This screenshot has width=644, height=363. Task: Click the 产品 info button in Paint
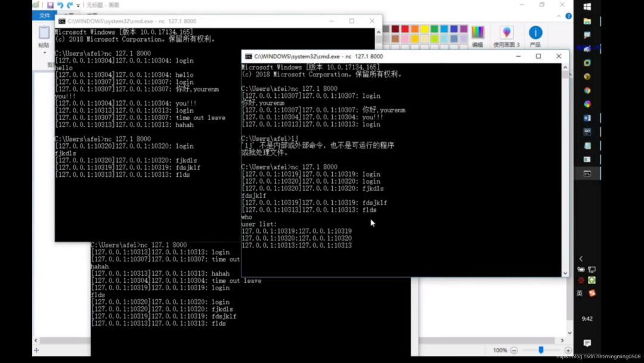tap(535, 36)
